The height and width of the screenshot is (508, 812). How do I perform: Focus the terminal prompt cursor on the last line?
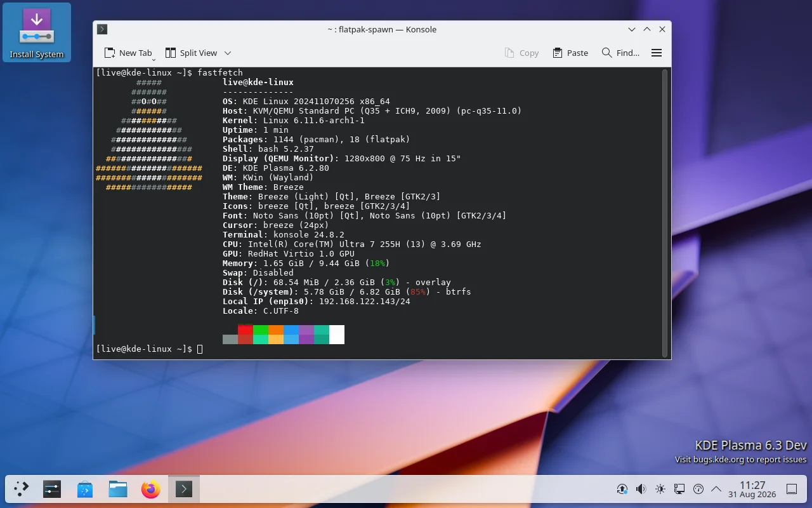(200, 349)
